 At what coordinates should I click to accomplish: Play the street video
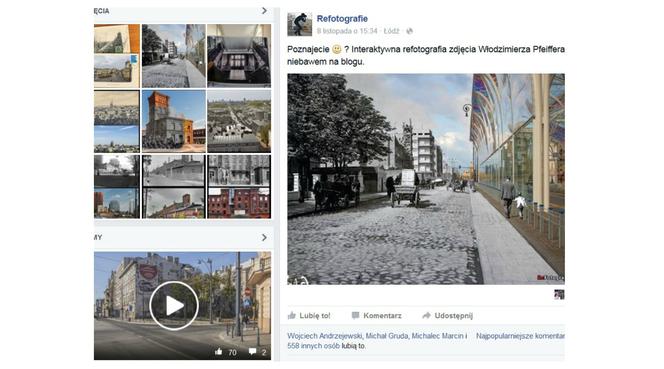(174, 305)
